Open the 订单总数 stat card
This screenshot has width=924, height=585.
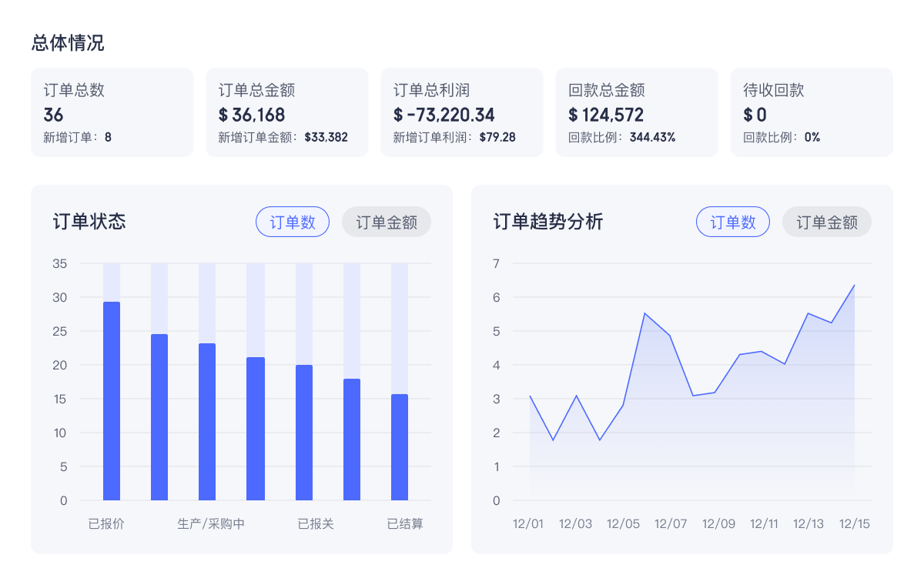(x=112, y=112)
